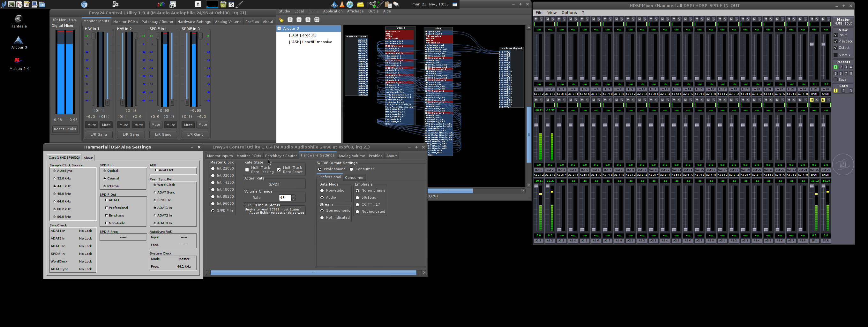Select Consumer S/PDIF output radio button
The width and height of the screenshot is (868, 327).
coord(351,169)
